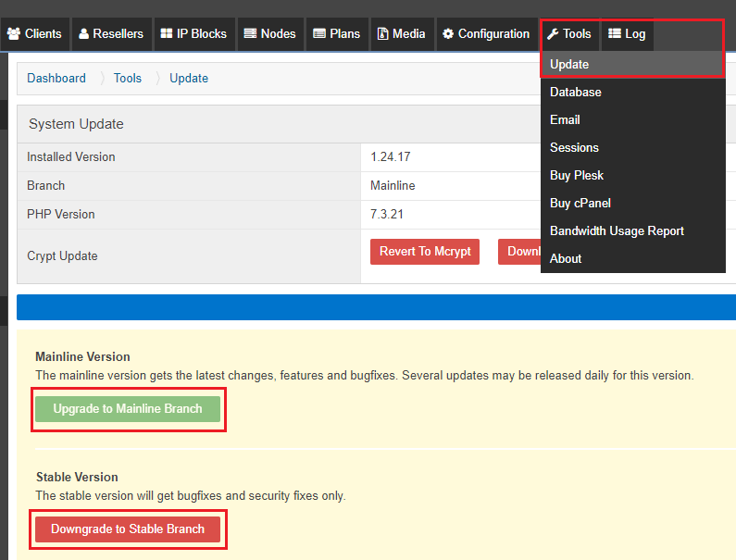Screen dimensions: 736x560
Task: Click the Clients people icon
Action: point(14,34)
